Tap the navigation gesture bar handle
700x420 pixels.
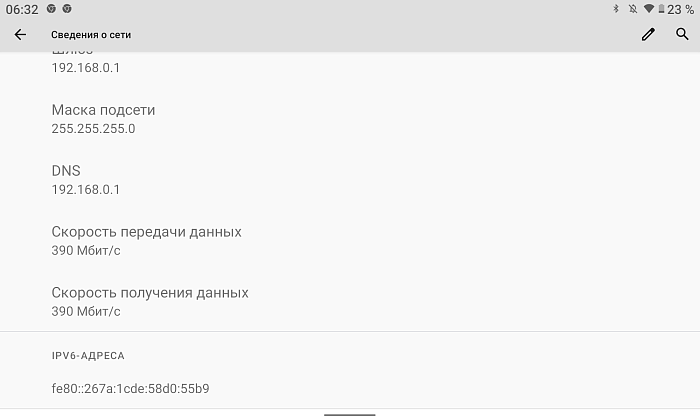click(x=350, y=415)
